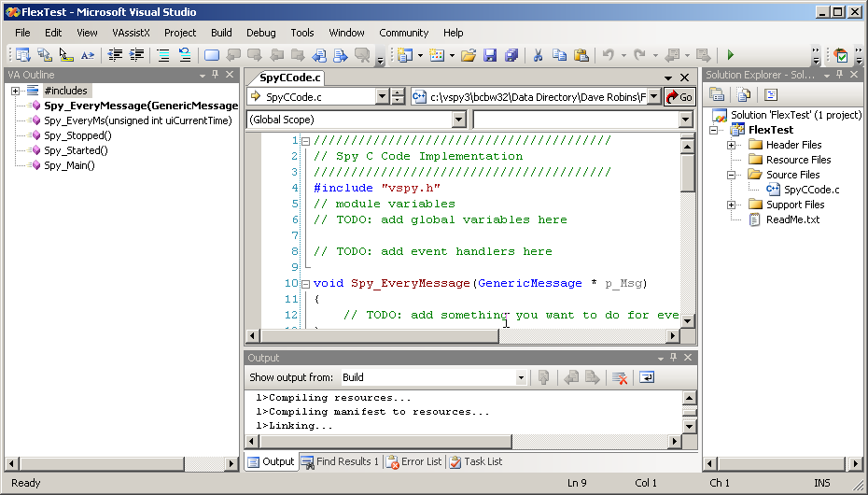Click the editor horizontal scrollbar thumb

click(379, 335)
